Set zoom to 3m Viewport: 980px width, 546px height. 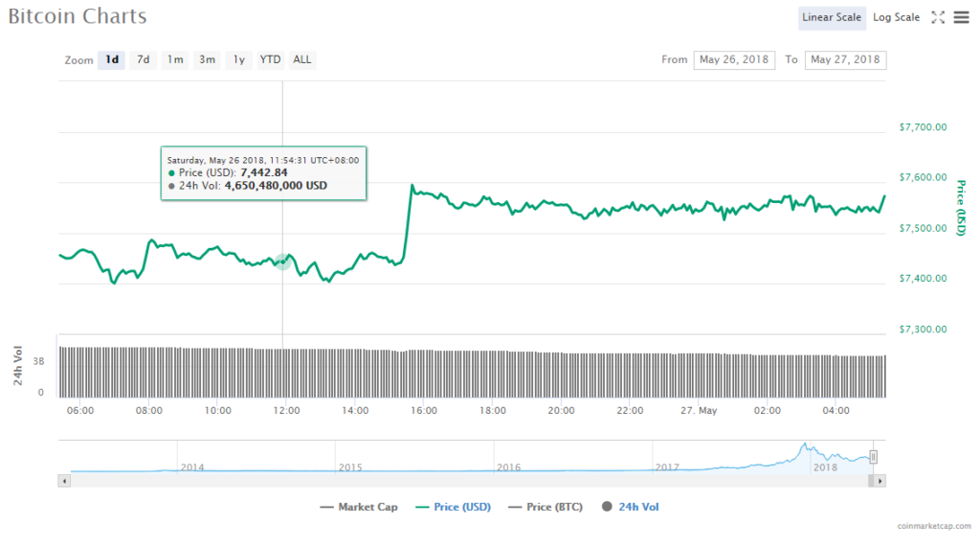(x=207, y=59)
